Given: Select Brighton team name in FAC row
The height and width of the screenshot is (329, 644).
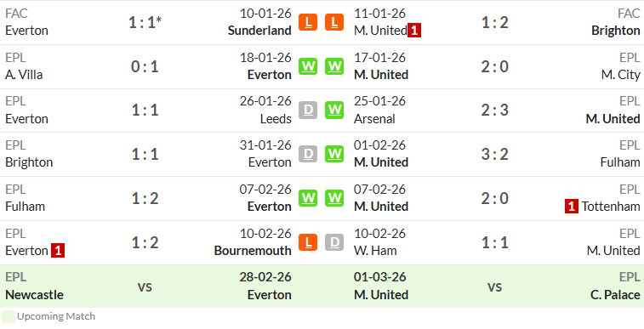Looking at the screenshot, I should [616, 31].
